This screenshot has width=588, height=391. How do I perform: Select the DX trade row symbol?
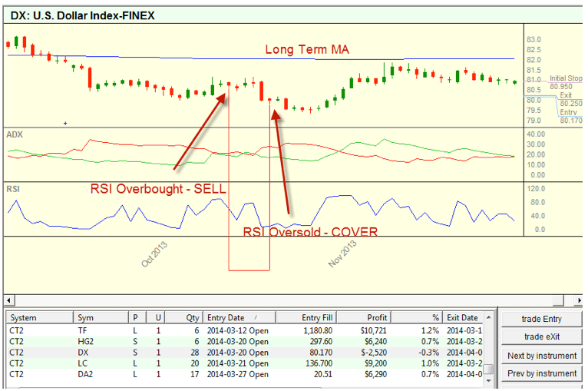[x=83, y=353]
